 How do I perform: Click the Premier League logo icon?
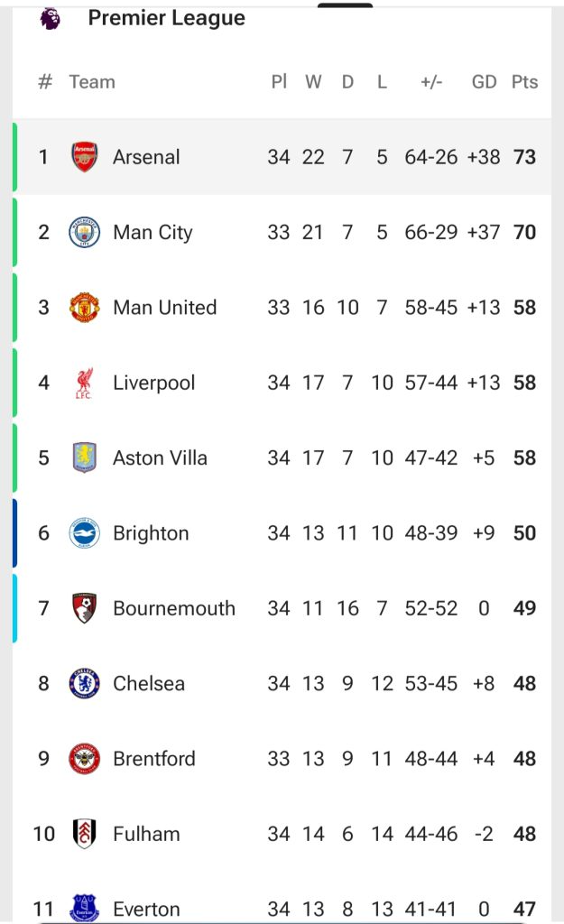coord(51,18)
